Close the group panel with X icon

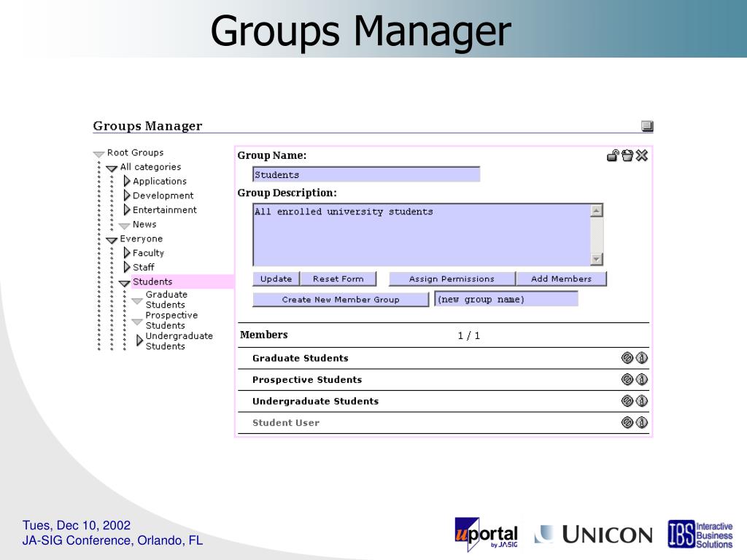point(642,156)
